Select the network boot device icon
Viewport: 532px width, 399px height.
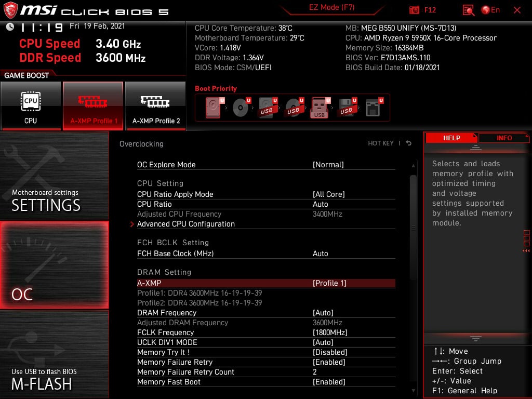tap(374, 108)
